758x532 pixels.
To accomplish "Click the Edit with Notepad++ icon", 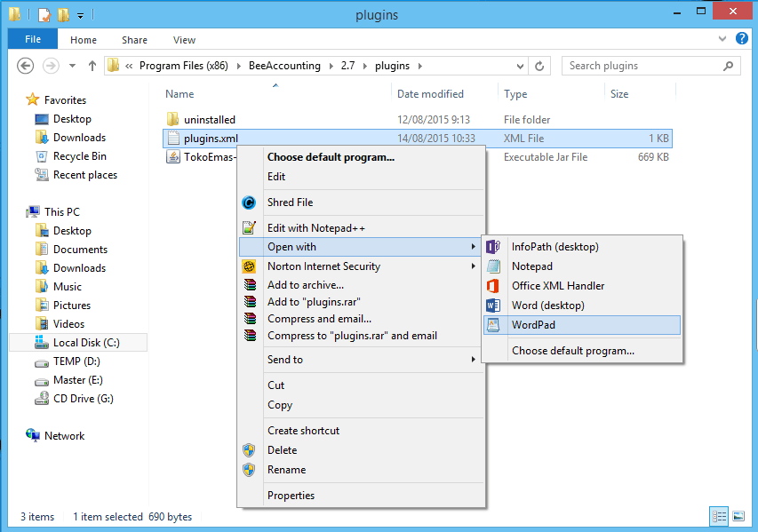I will coord(249,227).
